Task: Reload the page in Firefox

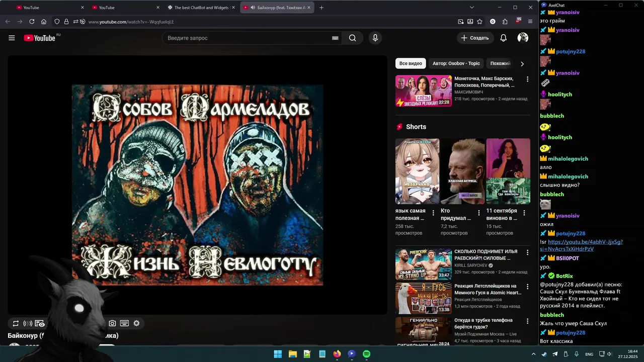Action: point(32,22)
